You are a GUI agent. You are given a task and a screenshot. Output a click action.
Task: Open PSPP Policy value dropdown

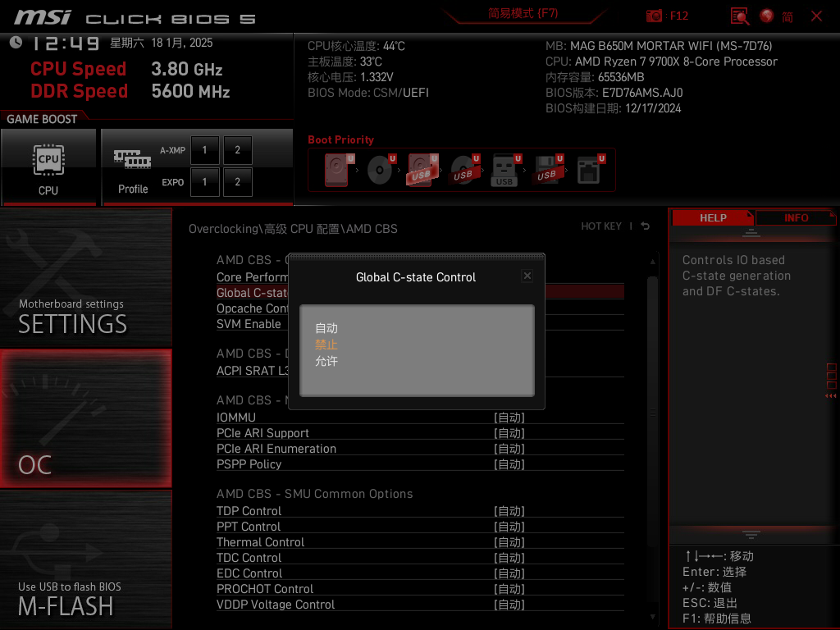(509, 464)
